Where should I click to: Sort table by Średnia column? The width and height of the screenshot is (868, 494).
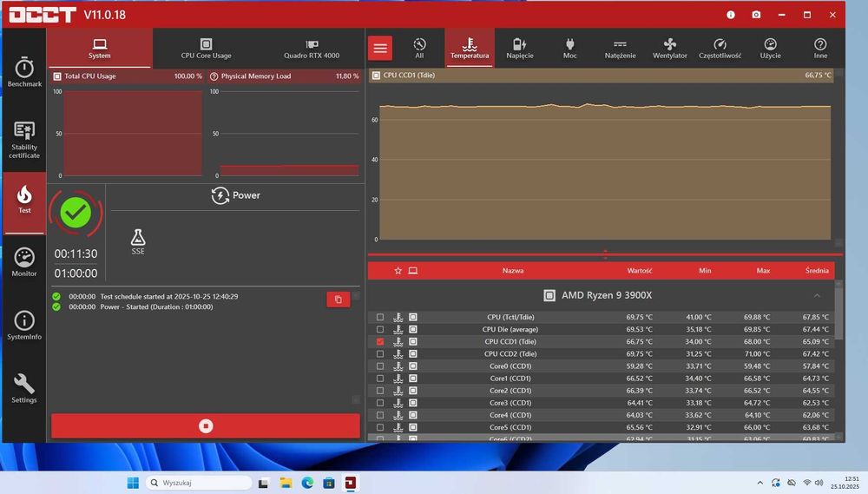click(817, 271)
